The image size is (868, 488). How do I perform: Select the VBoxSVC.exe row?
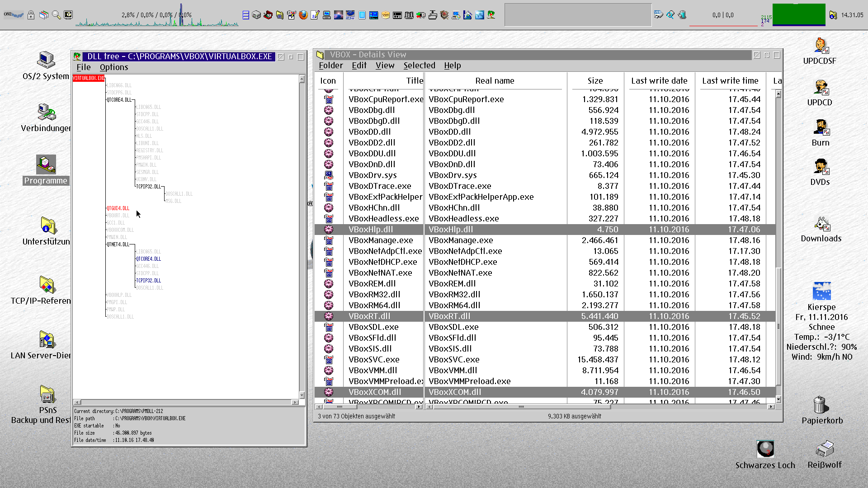(x=545, y=359)
